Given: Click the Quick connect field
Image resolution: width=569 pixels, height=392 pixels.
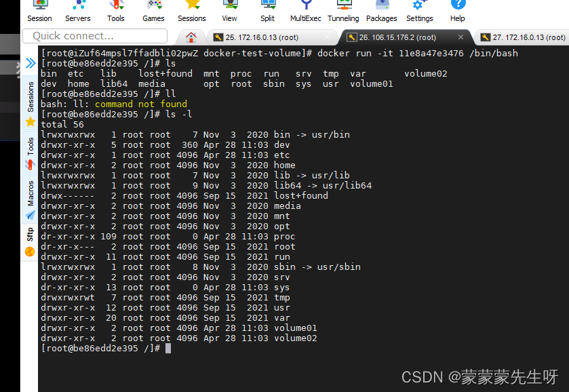Looking at the screenshot, I should (x=95, y=36).
